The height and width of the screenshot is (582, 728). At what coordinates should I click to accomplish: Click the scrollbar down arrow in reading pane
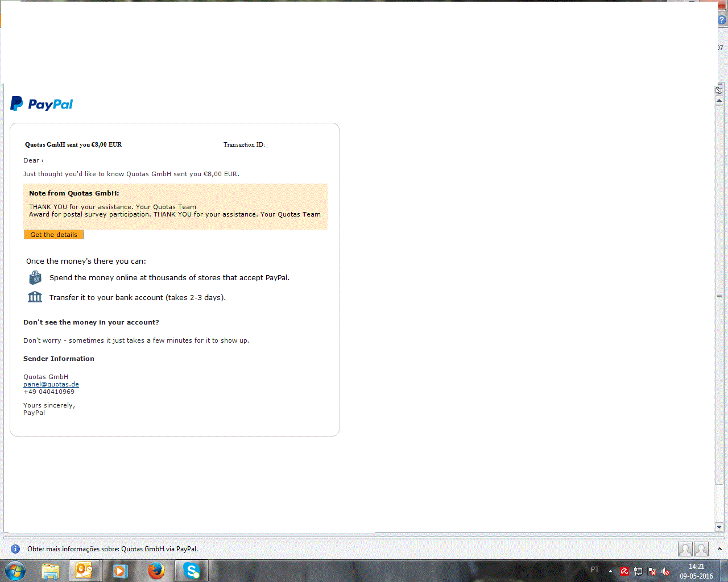click(x=719, y=527)
